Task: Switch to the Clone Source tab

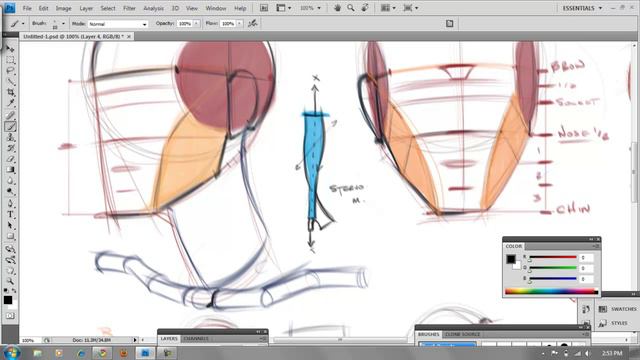Action: [x=462, y=334]
